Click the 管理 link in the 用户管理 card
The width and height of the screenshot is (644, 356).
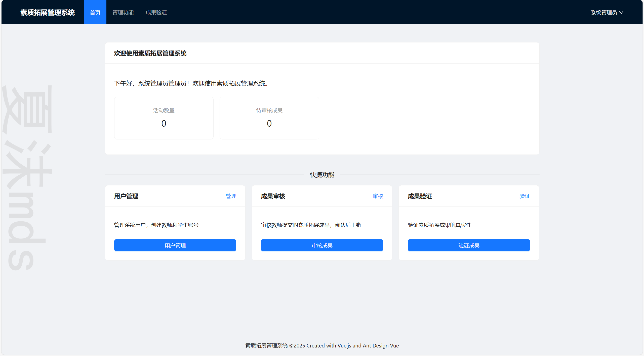coord(231,196)
